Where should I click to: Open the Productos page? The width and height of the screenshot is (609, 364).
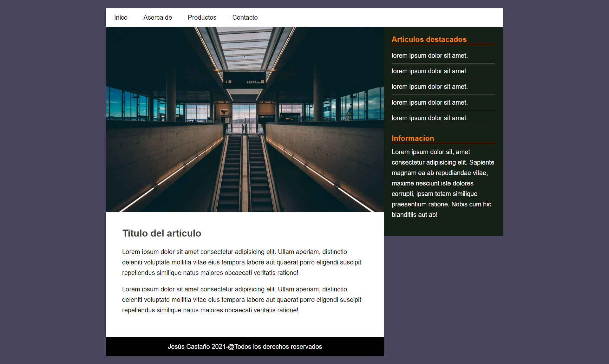(202, 17)
